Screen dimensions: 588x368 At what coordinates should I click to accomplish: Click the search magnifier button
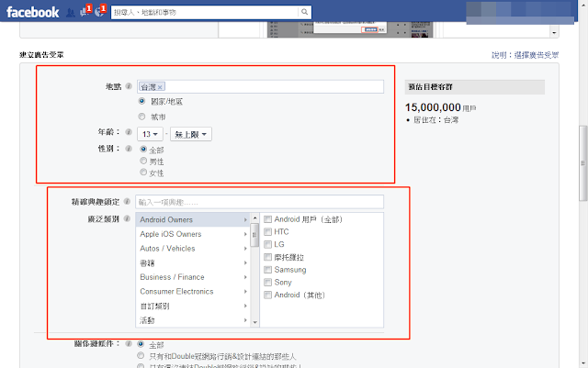coord(304,12)
